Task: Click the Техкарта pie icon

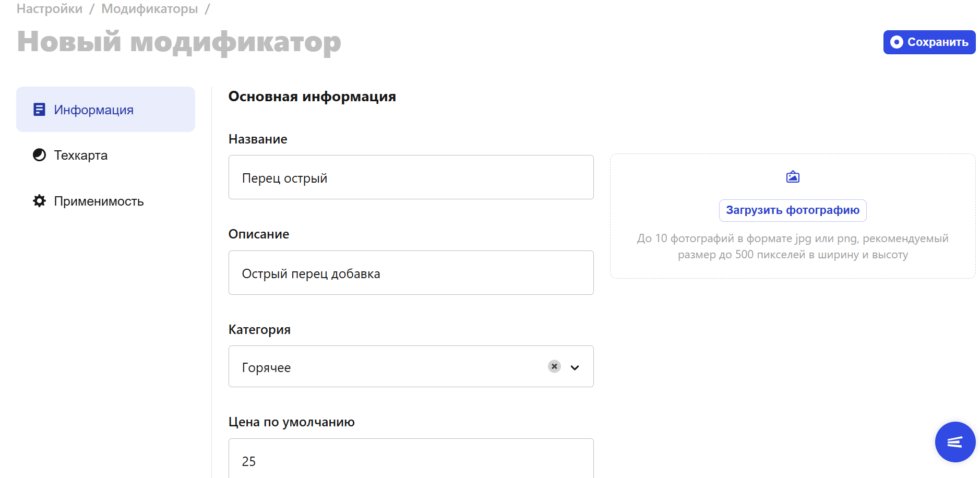Action: (x=39, y=155)
